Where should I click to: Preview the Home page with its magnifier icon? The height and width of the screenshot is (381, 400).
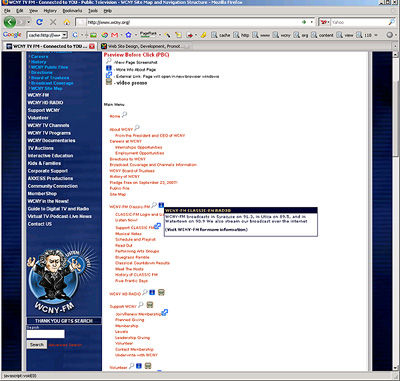[x=124, y=115]
